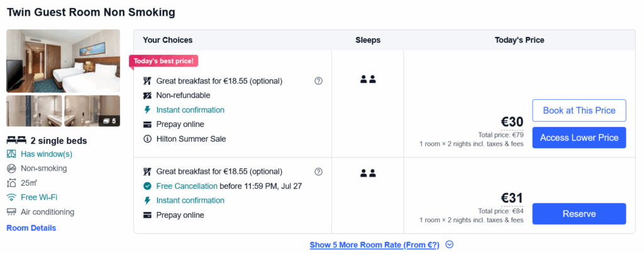The image size is (644, 253).
Task: Click the photo gallery count icon
Action: click(x=109, y=121)
